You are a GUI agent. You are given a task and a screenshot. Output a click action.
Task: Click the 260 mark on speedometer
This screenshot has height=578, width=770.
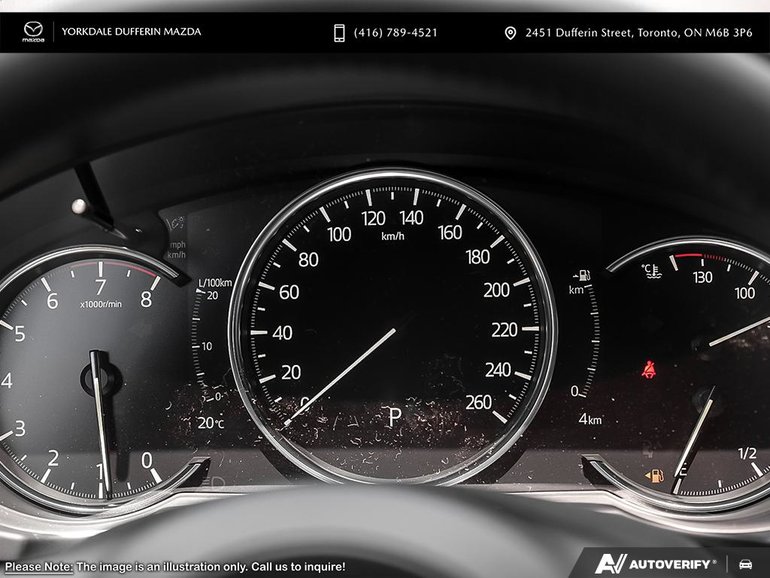pos(479,402)
